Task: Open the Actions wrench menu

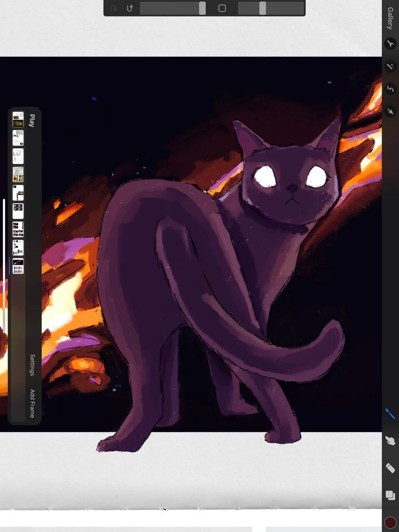Action: pyautogui.click(x=390, y=43)
